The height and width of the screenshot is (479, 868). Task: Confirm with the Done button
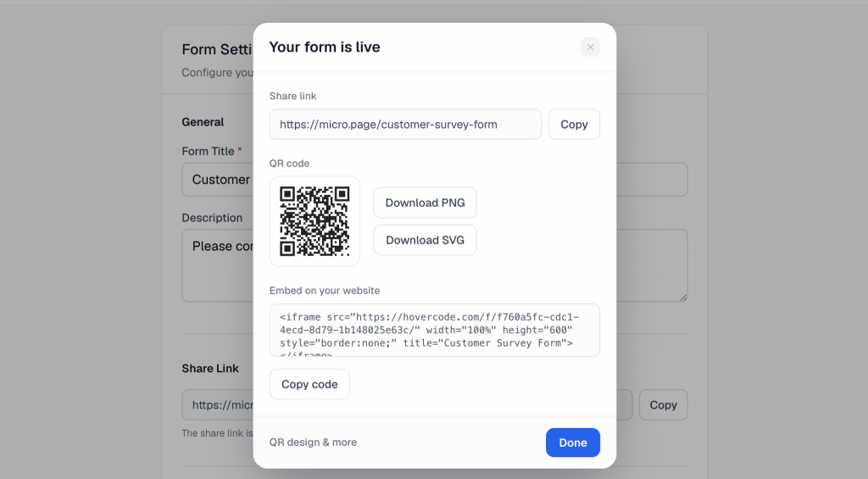pos(572,443)
